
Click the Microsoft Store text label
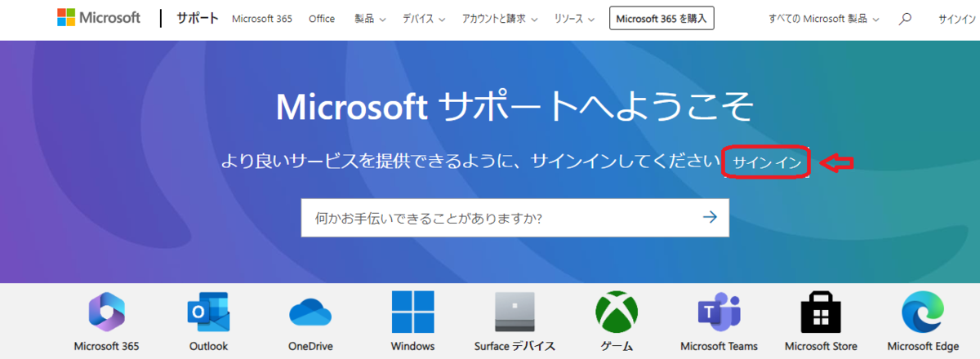pos(821,346)
